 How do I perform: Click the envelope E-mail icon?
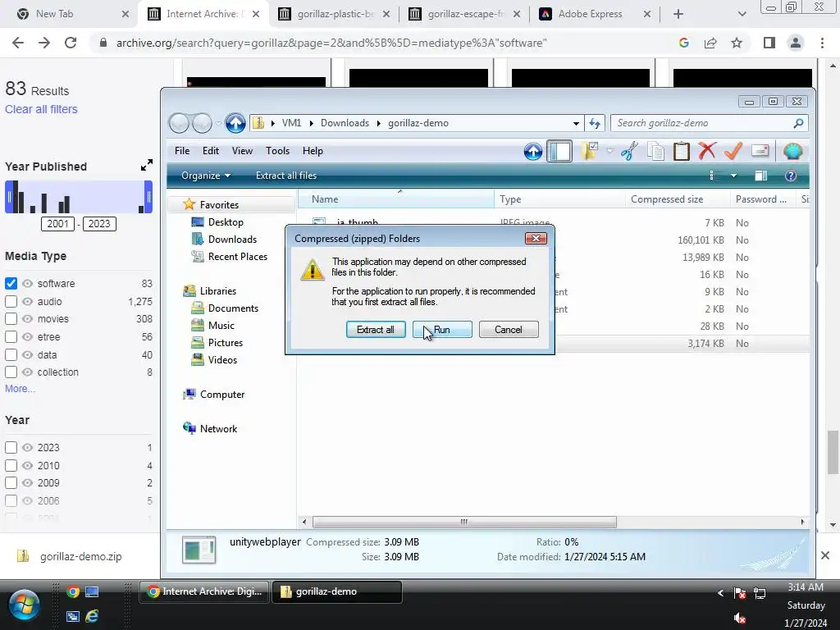pos(760,151)
